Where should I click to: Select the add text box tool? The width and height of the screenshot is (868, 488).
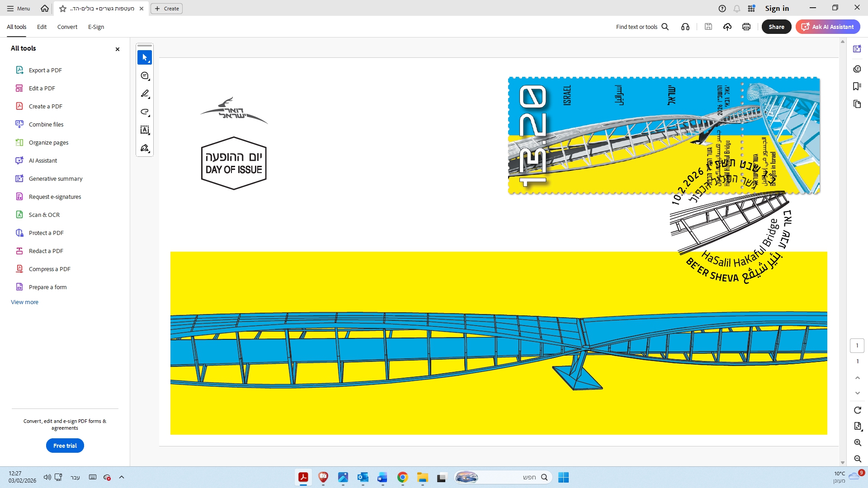point(145,130)
